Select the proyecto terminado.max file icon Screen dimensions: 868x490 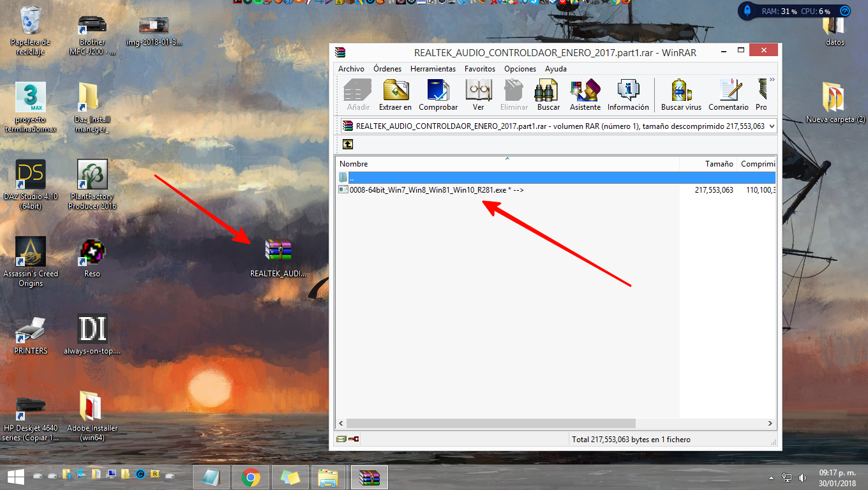pyautogui.click(x=31, y=107)
